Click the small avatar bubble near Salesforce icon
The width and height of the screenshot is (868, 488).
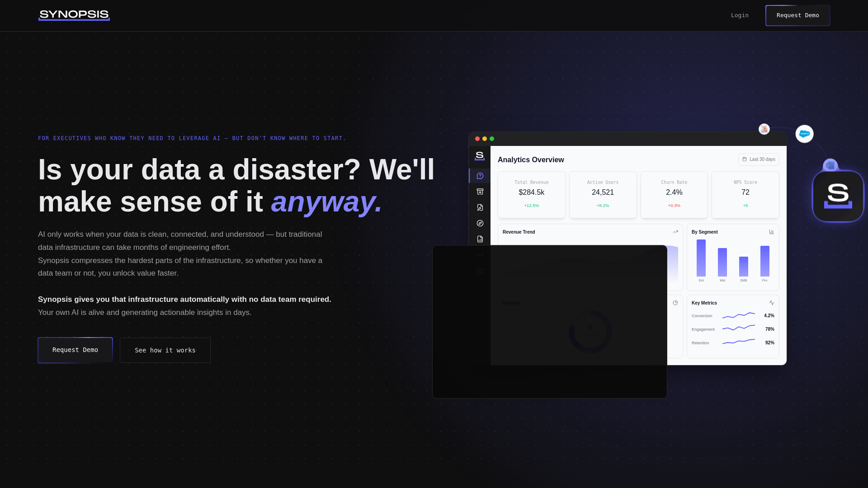(x=764, y=129)
